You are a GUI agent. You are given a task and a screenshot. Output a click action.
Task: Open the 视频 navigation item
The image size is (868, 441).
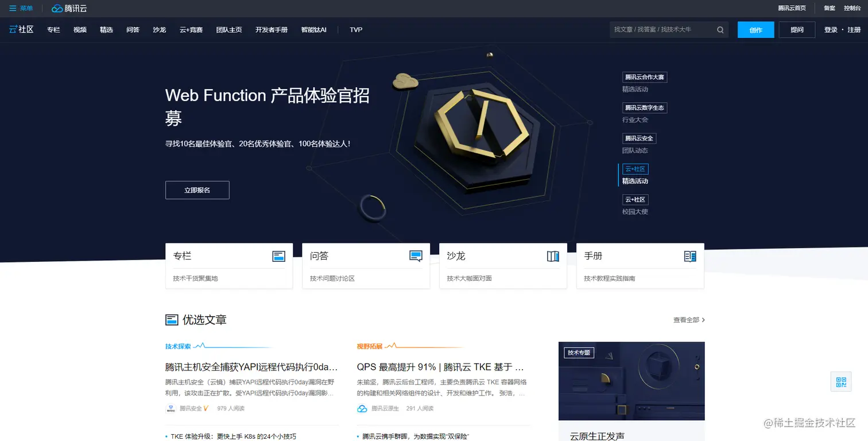click(x=80, y=30)
